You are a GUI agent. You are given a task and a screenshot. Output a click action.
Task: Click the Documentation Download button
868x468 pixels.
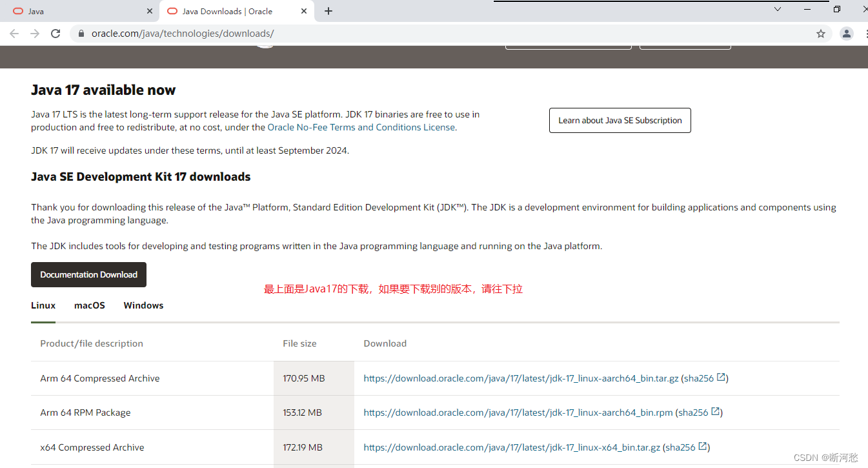coord(88,274)
